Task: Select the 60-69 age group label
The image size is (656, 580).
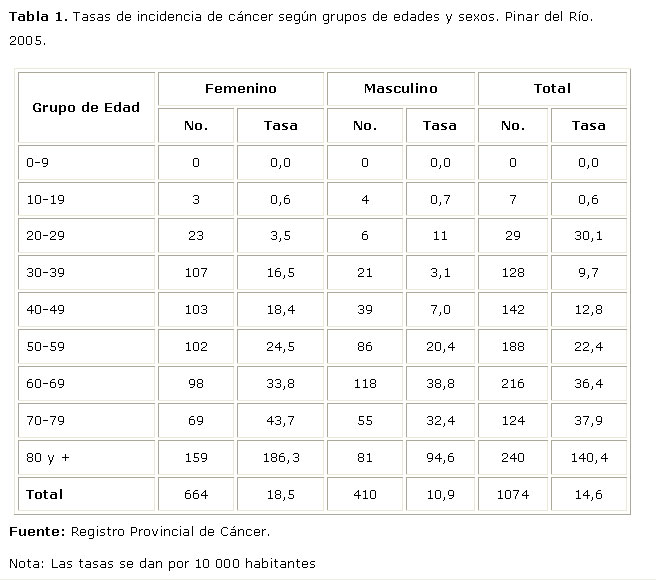Action: tap(46, 384)
